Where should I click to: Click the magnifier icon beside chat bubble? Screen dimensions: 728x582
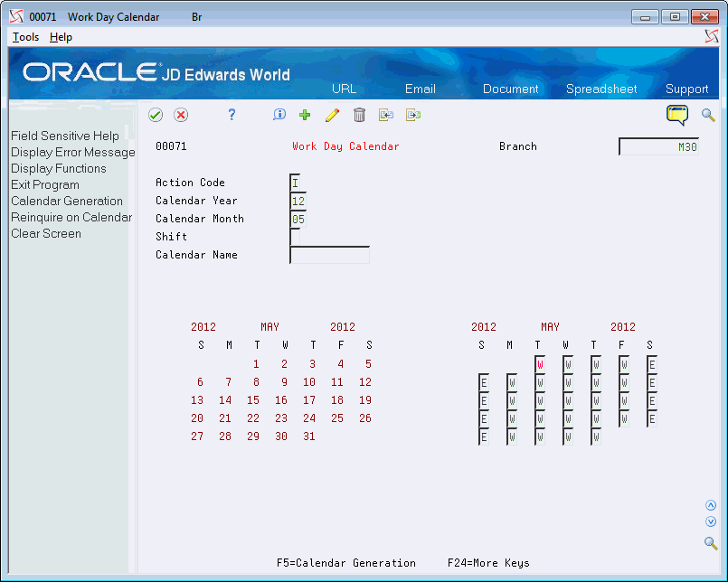coord(708,115)
